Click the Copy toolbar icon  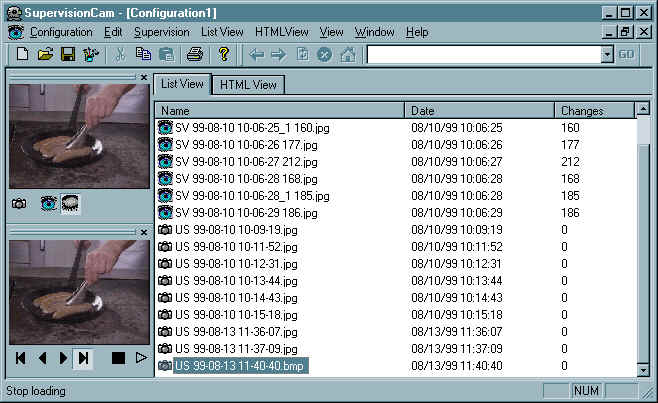[x=144, y=54]
